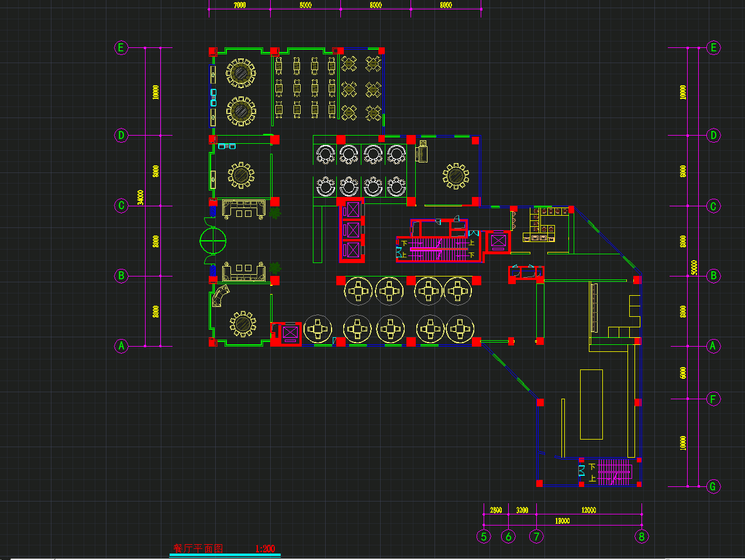Pick axis bubble number 6

pyautogui.click(x=508, y=537)
